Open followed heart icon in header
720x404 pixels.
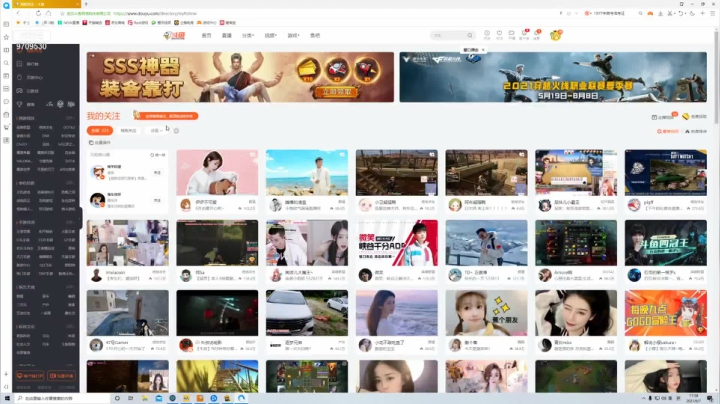(x=499, y=34)
